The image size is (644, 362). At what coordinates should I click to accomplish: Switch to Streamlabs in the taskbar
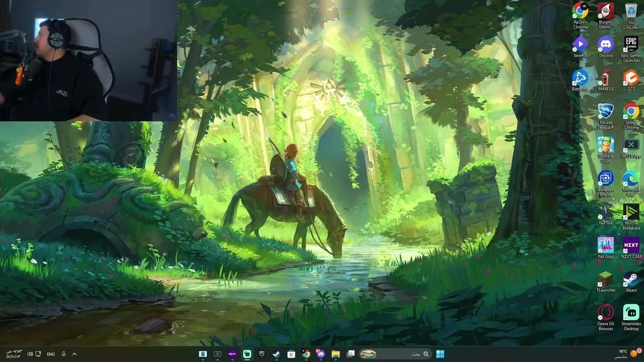(x=247, y=354)
